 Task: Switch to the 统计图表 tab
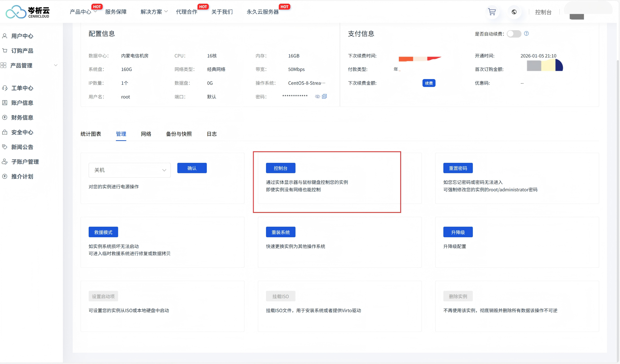[91, 134]
